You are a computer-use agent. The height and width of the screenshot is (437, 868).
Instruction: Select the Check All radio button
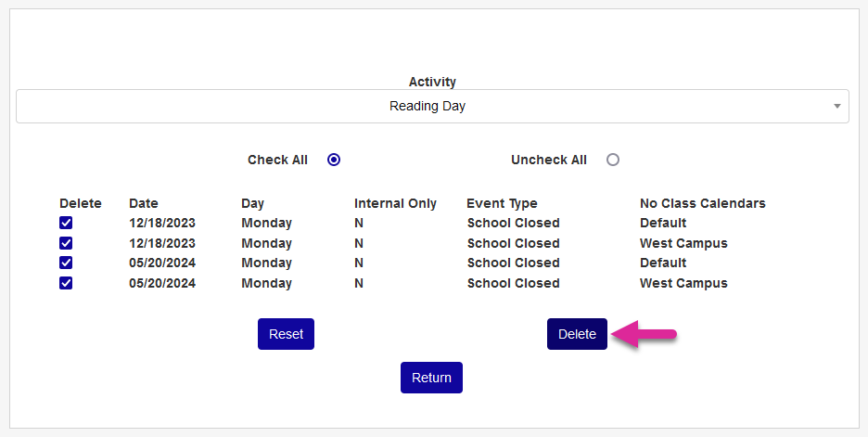334,160
